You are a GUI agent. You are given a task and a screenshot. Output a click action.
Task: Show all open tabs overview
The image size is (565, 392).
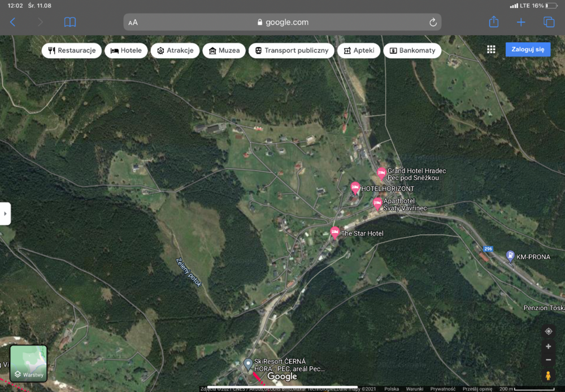pos(549,22)
